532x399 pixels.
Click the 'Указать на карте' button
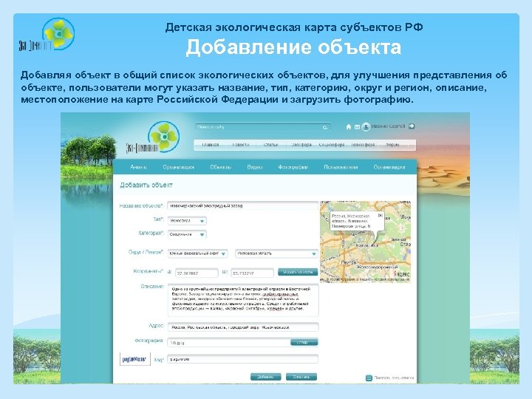tap(298, 272)
